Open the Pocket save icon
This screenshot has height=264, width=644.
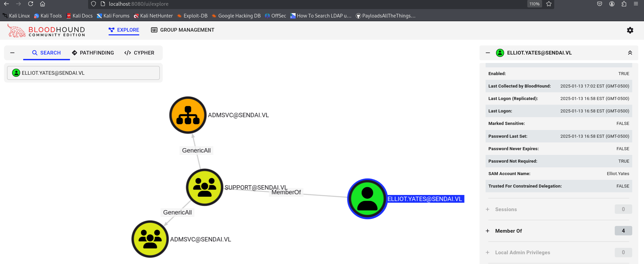(600, 4)
